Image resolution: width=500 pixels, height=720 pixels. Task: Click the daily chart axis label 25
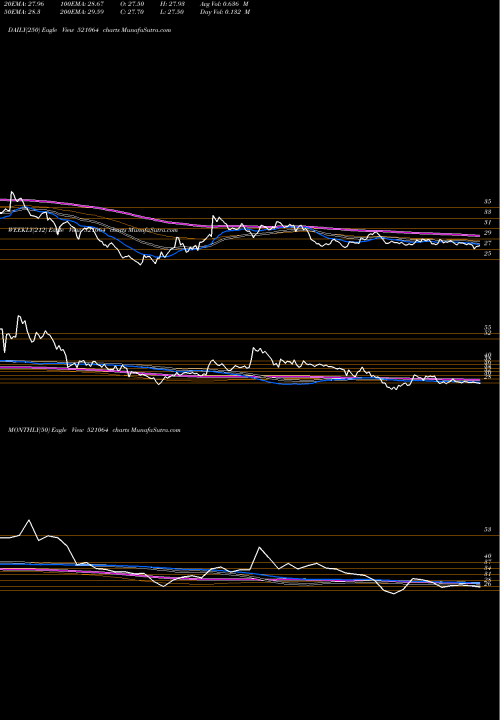click(487, 253)
